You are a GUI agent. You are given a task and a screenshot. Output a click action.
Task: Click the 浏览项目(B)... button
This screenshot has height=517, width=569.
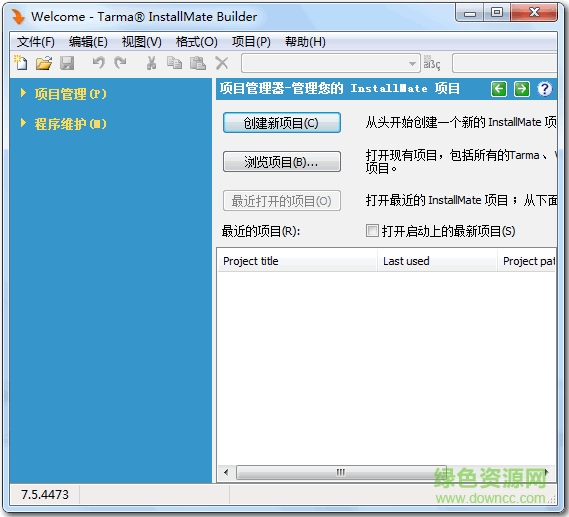click(282, 162)
